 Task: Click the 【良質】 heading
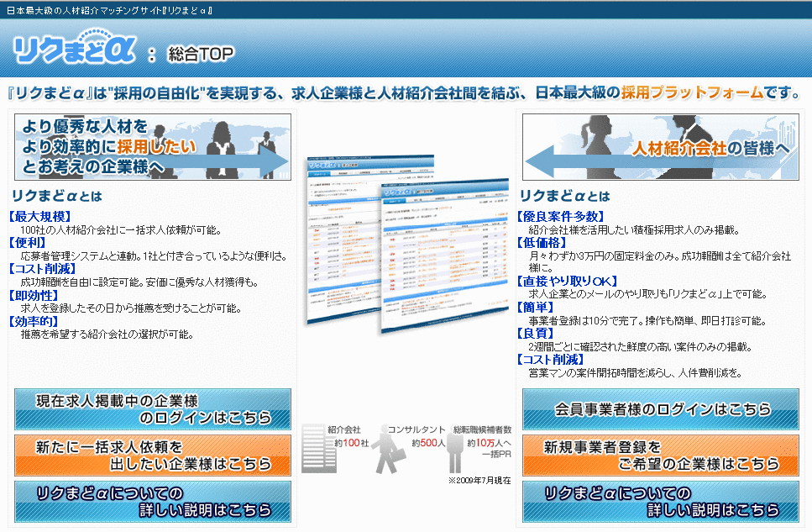pyautogui.click(x=536, y=334)
